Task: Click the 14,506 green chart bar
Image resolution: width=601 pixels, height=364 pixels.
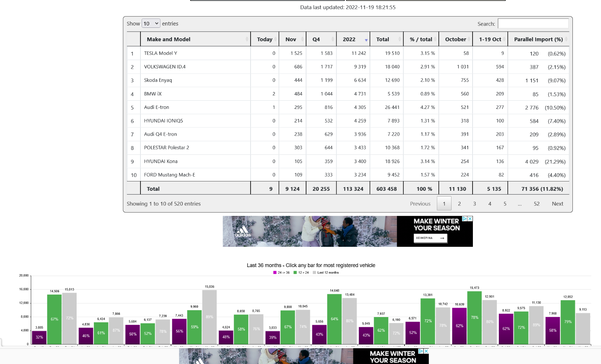Action: pyautogui.click(x=54, y=319)
